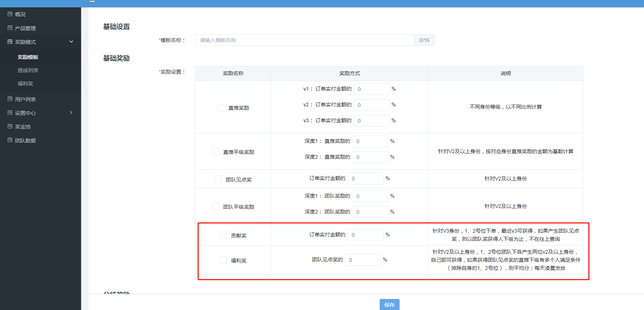Click 深度1 直推奖励的 percentage field
Screen dimensions: 644x310
click(x=370, y=141)
